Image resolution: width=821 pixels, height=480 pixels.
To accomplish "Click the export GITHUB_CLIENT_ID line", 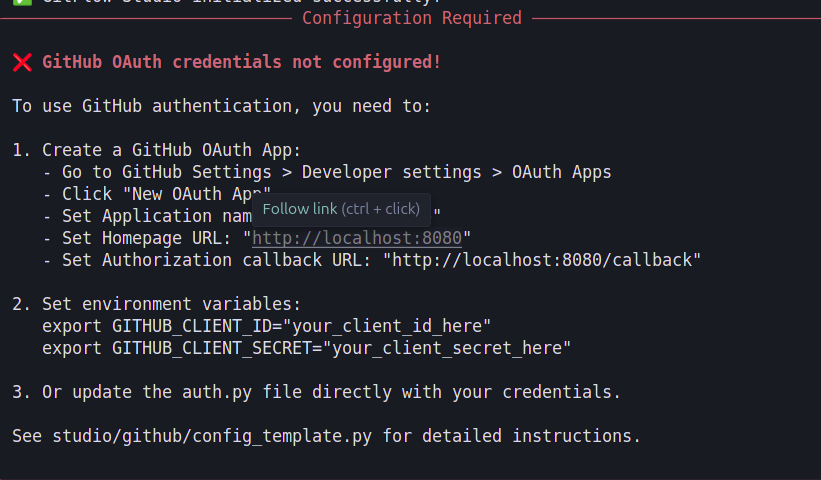I will point(267,326).
